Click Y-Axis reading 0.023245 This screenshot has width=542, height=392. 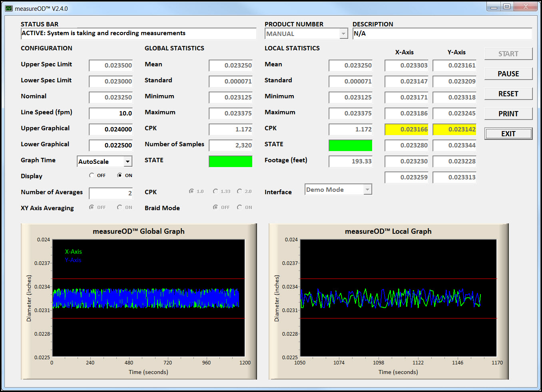tap(454, 113)
